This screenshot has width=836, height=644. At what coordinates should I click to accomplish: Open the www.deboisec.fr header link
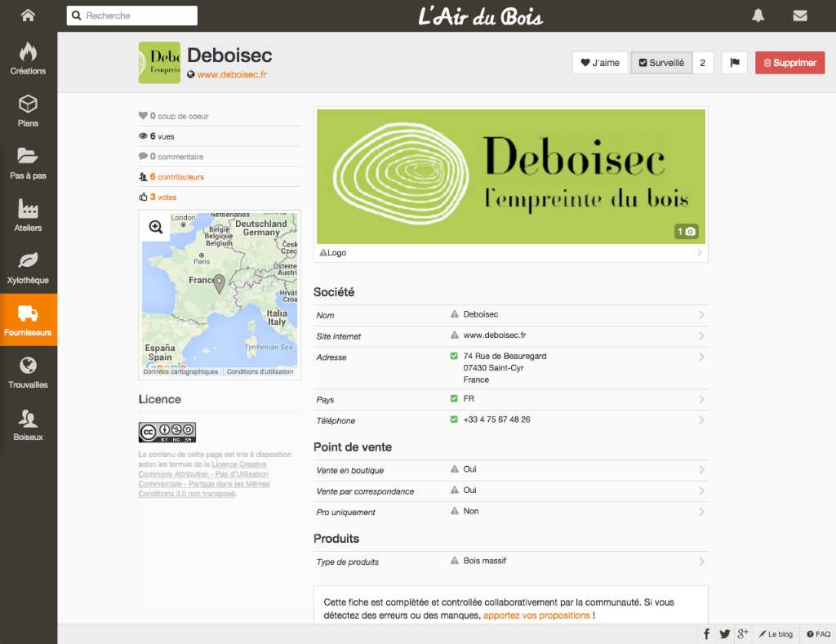point(232,74)
